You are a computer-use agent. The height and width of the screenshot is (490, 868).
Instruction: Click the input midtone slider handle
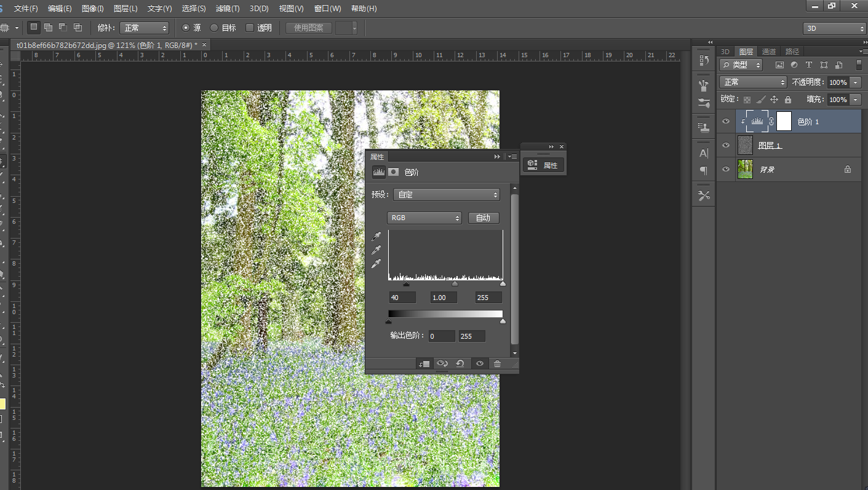point(455,285)
